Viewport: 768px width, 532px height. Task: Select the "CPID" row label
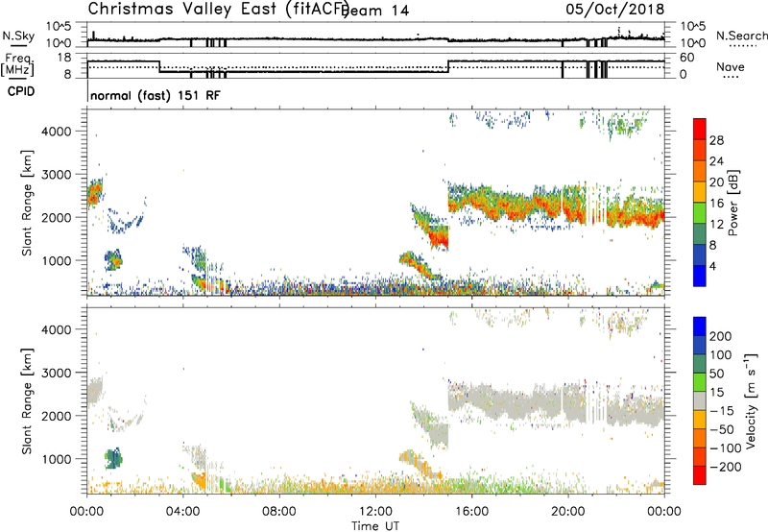point(21,91)
